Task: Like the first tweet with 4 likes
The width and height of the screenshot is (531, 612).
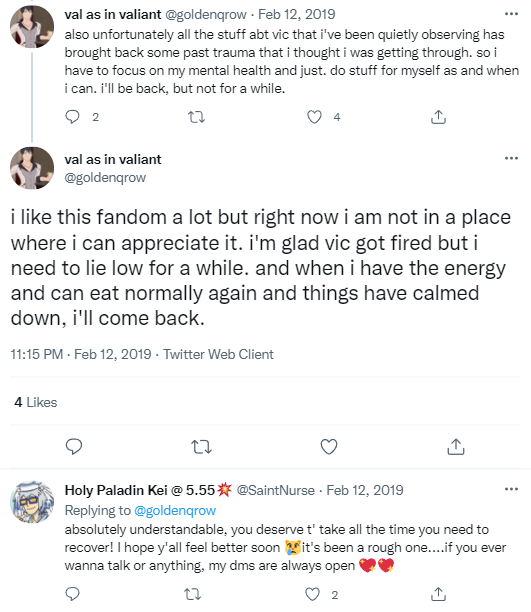Action: pyautogui.click(x=314, y=117)
